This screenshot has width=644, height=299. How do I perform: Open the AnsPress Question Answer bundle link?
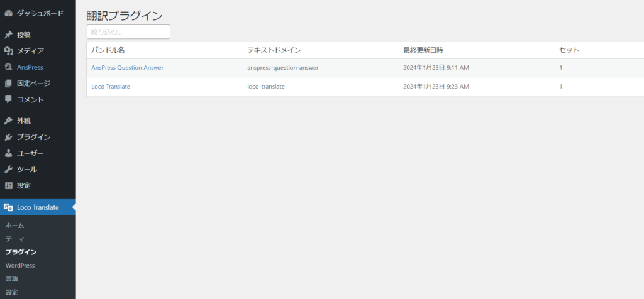127,68
